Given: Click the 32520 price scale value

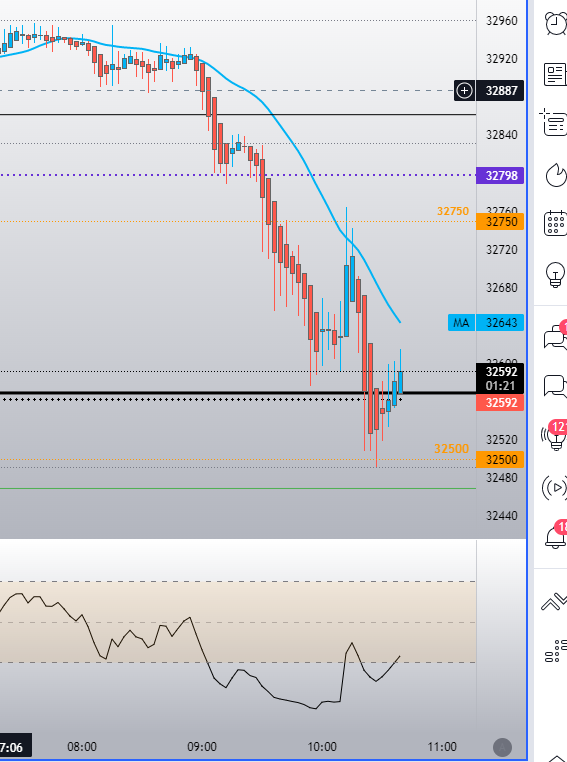Looking at the screenshot, I should [x=501, y=440].
